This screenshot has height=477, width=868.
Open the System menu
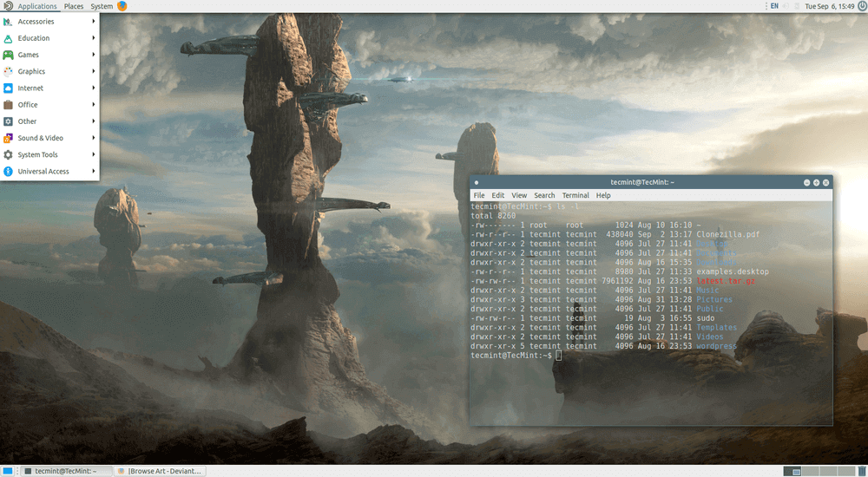pos(102,6)
